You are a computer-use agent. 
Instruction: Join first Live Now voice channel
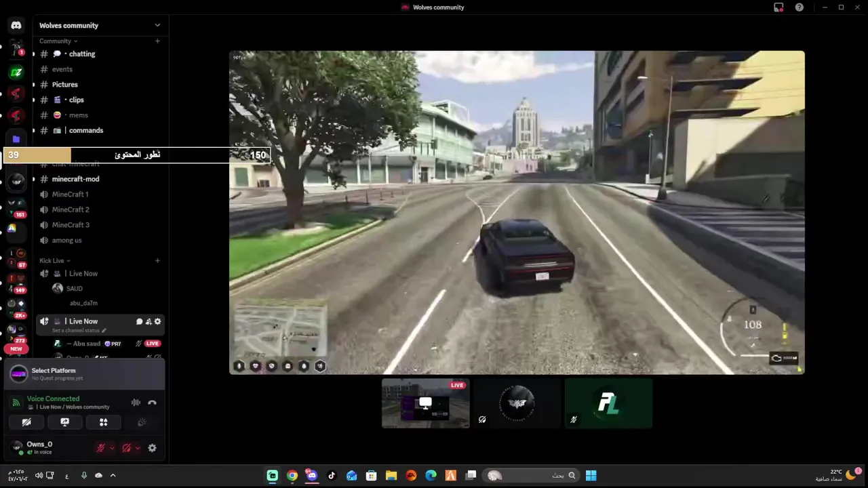[99, 274]
